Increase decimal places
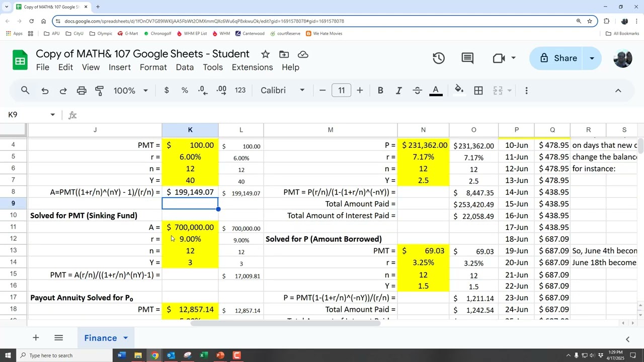644x362 pixels. (221, 90)
